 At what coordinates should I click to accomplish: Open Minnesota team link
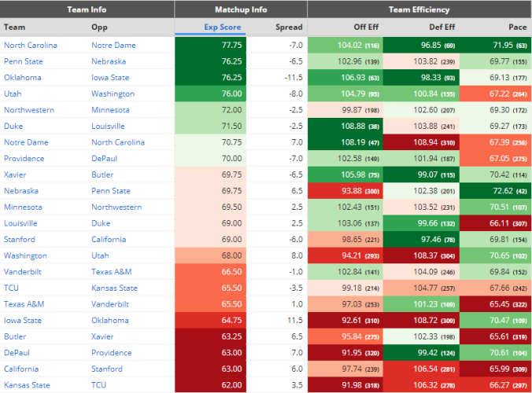point(23,207)
